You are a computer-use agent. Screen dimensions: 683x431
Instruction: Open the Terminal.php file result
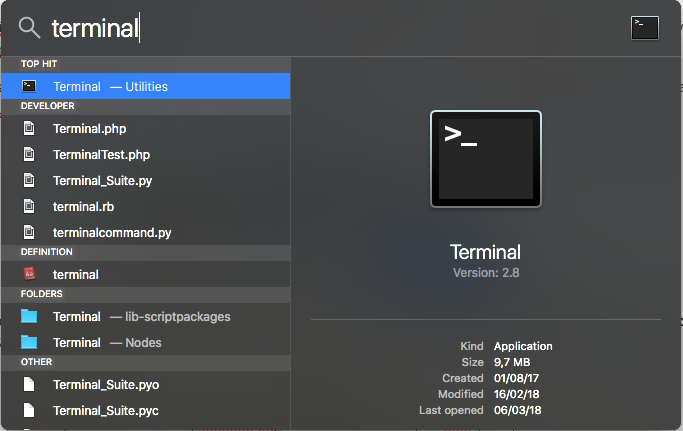145,129
